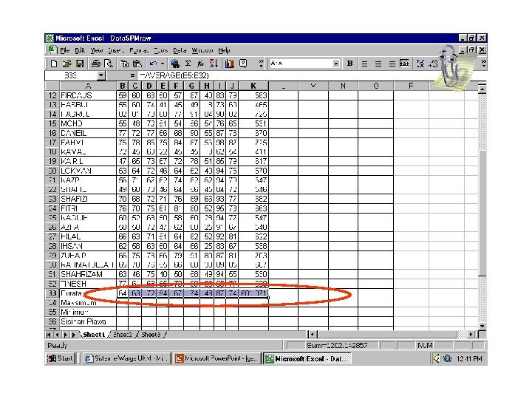
Task: Launch the Chart Wizard icon
Action: [x=230, y=64]
